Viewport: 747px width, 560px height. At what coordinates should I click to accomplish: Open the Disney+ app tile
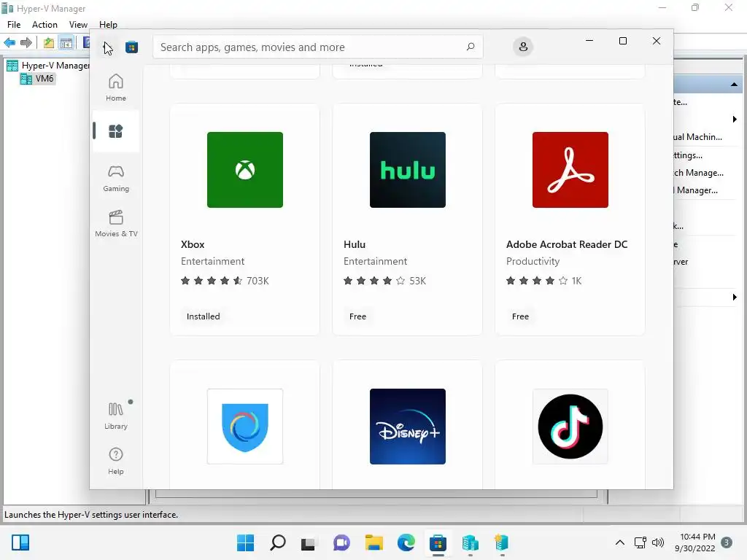[x=408, y=426]
